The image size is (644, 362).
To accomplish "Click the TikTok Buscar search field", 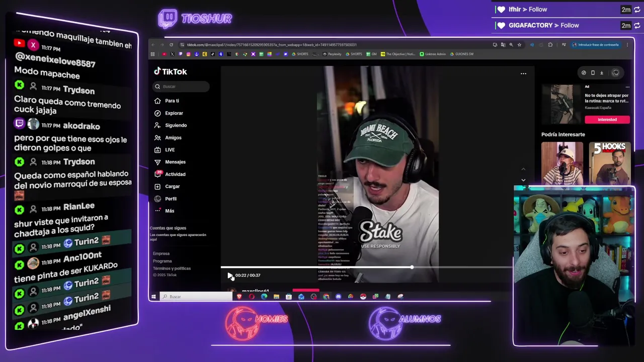I will click(x=181, y=86).
